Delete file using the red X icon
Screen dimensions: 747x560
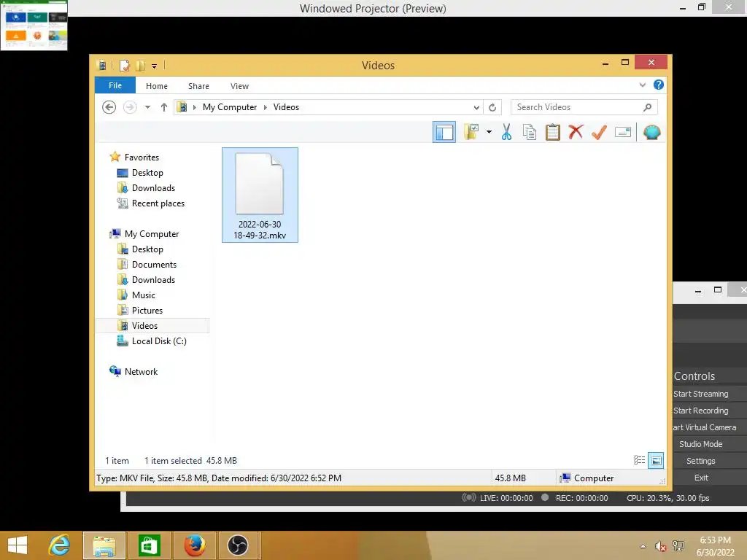pyautogui.click(x=576, y=132)
